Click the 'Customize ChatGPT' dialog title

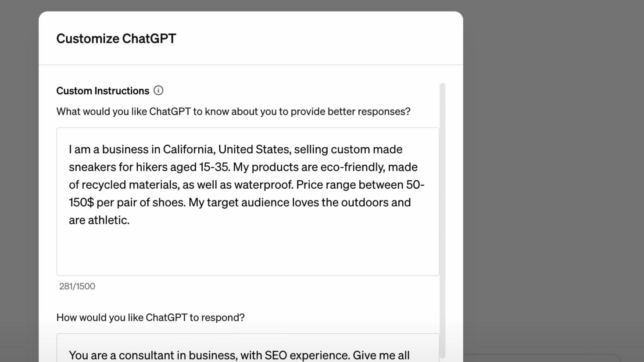[x=116, y=39]
